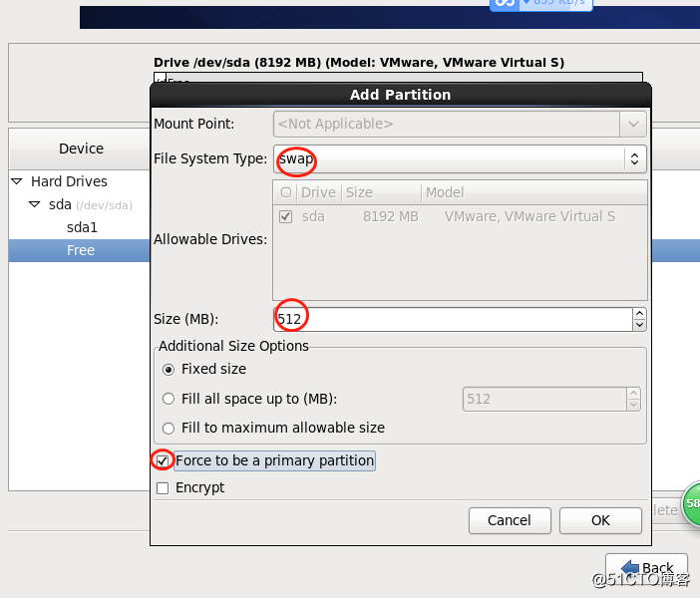Select Fill all space up to (MB) option
Viewport: 700px width, 598px height.
pos(169,399)
